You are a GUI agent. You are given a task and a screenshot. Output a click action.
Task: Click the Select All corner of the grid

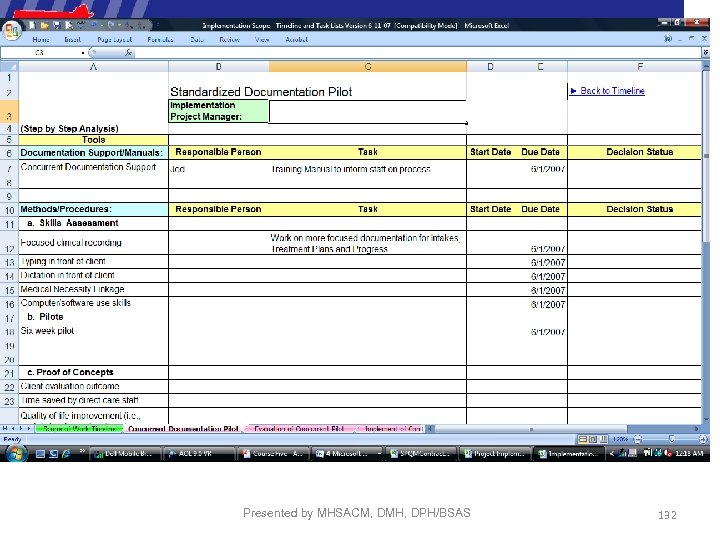(9, 67)
